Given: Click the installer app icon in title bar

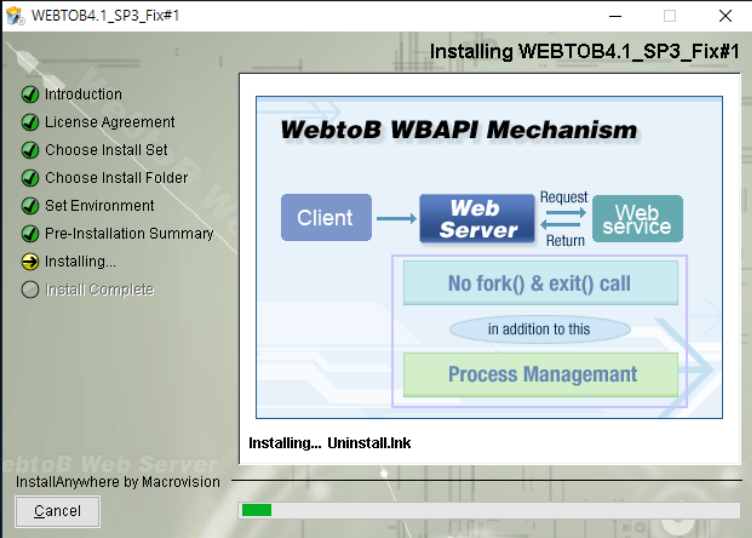Looking at the screenshot, I should pos(15,16).
